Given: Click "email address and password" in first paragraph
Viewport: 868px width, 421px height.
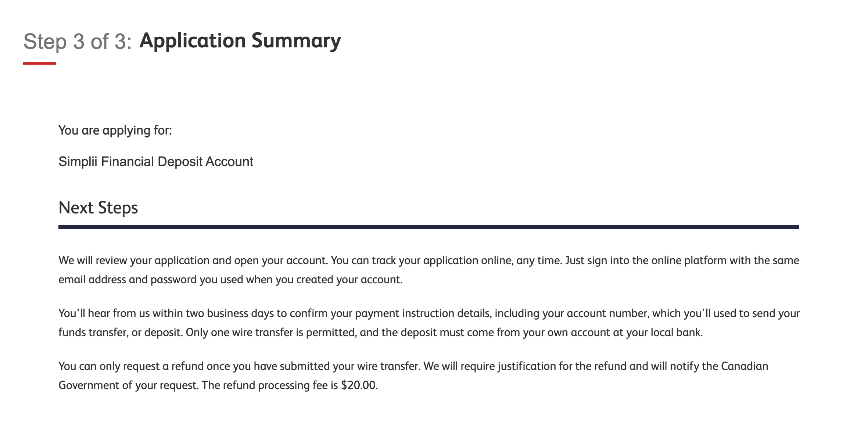Looking at the screenshot, I should (x=128, y=280).
